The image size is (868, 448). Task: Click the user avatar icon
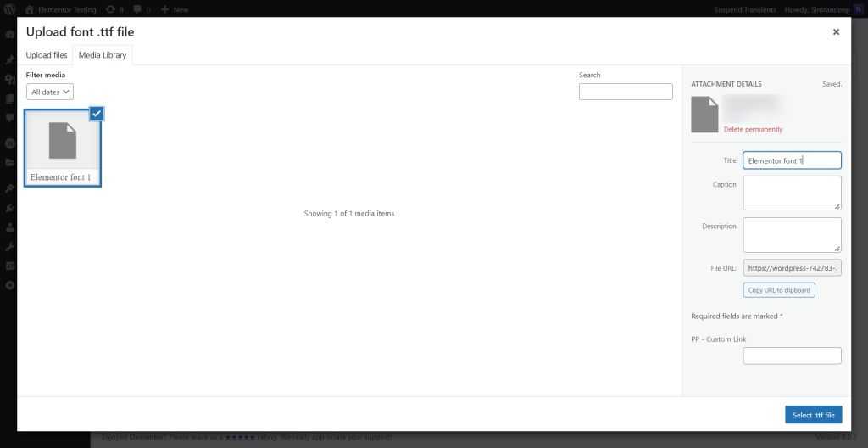pos(858,9)
